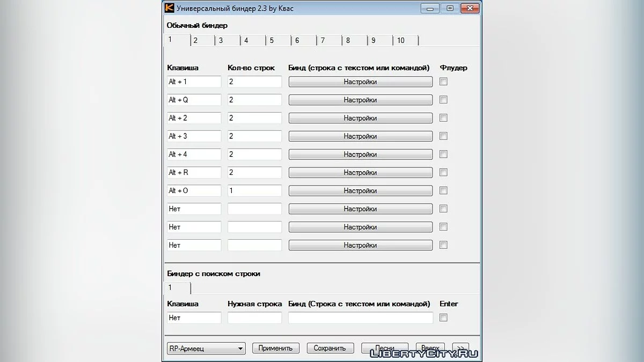Open tab 10 of the regular binder

pyautogui.click(x=401, y=41)
